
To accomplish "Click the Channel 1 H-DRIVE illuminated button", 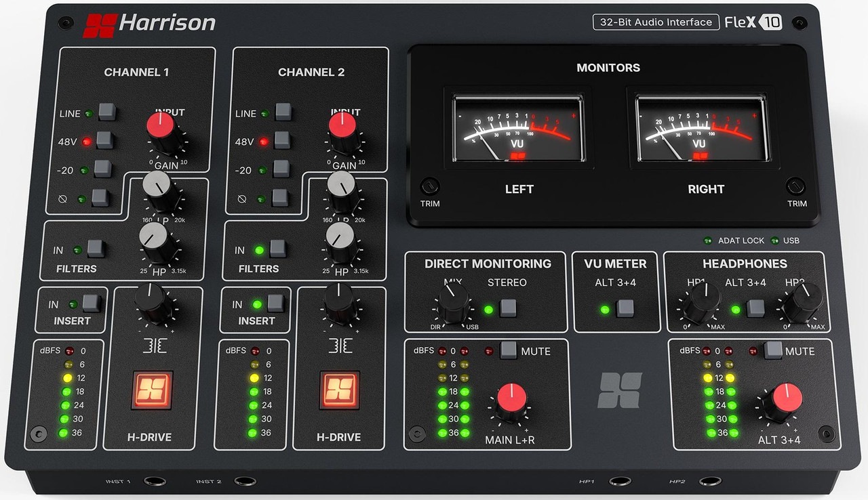I will 151,390.
